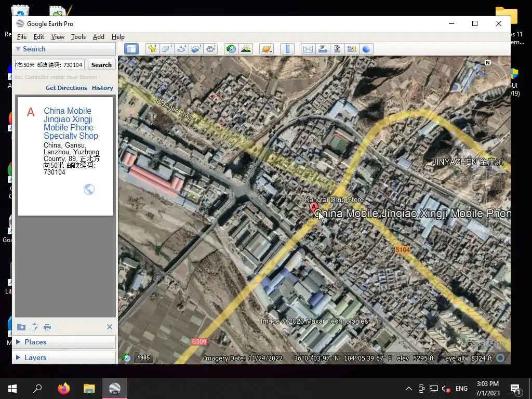Click the muted volume tray icon
The image size is (532, 399).
tap(446, 389)
